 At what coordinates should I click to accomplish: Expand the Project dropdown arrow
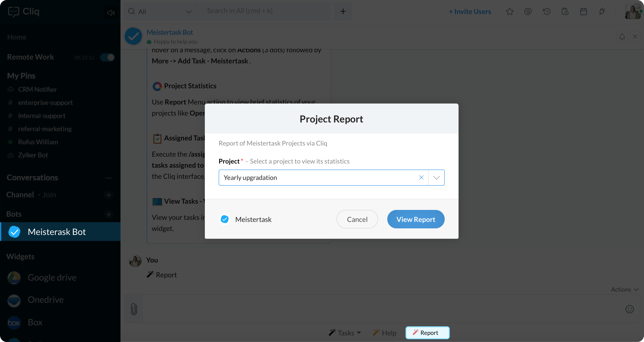point(436,177)
